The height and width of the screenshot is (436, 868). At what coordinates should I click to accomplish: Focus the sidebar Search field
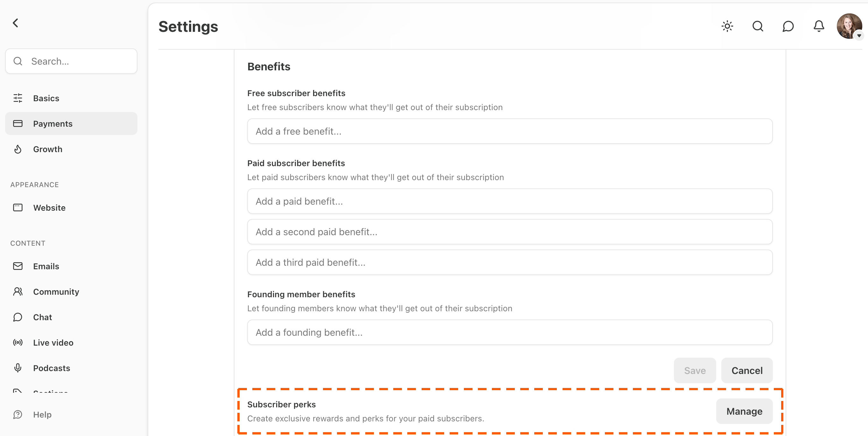click(x=71, y=61)
